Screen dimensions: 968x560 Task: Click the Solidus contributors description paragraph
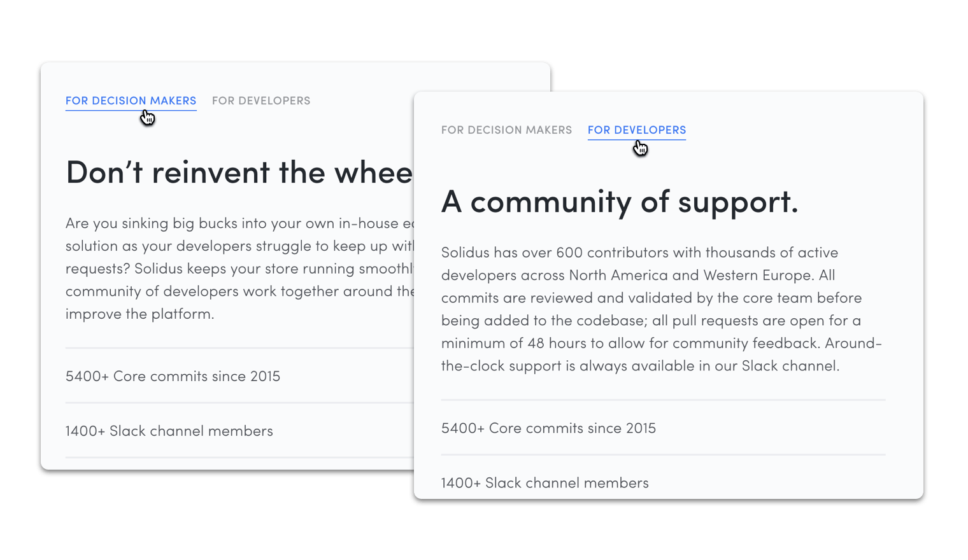pos(662,309)
